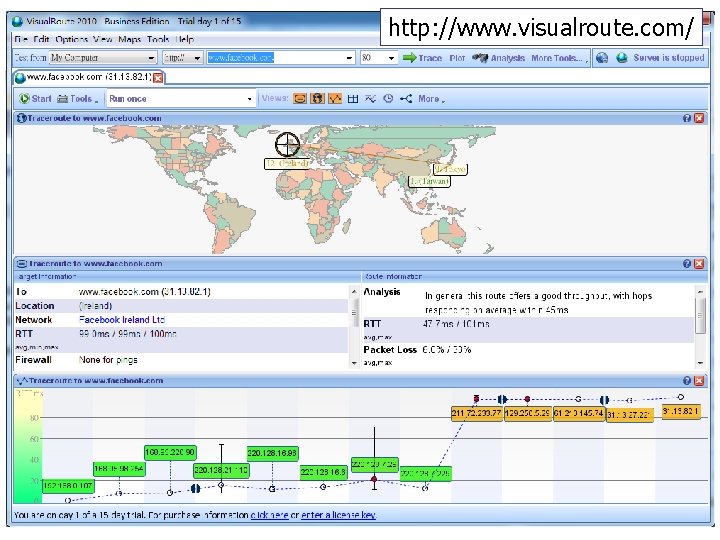Click the red hop node above 211.72.233.77
The width and height of the screenshot is (720, 540).
[477, 398]
